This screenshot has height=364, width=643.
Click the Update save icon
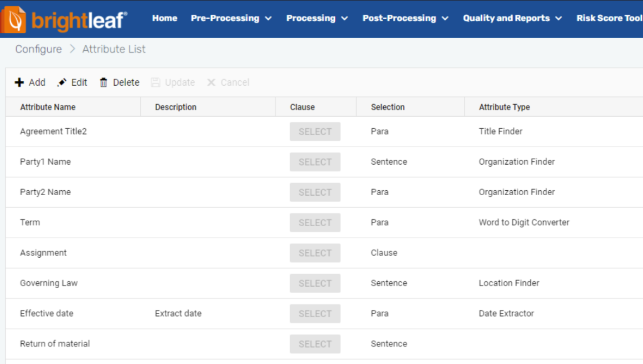(x=155, y=82)
